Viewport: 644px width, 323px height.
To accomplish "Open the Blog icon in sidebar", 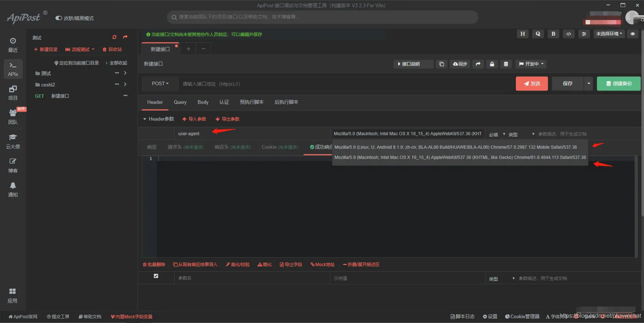I will point(13,165).
